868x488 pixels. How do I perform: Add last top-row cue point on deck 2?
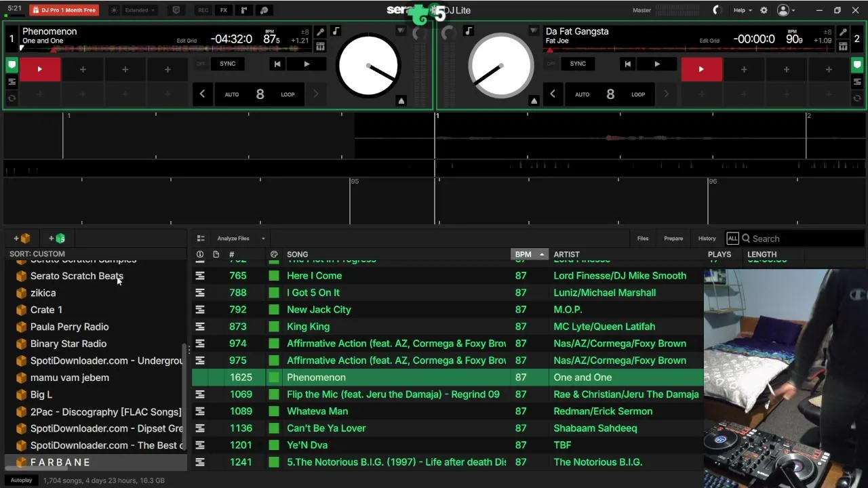829,69
